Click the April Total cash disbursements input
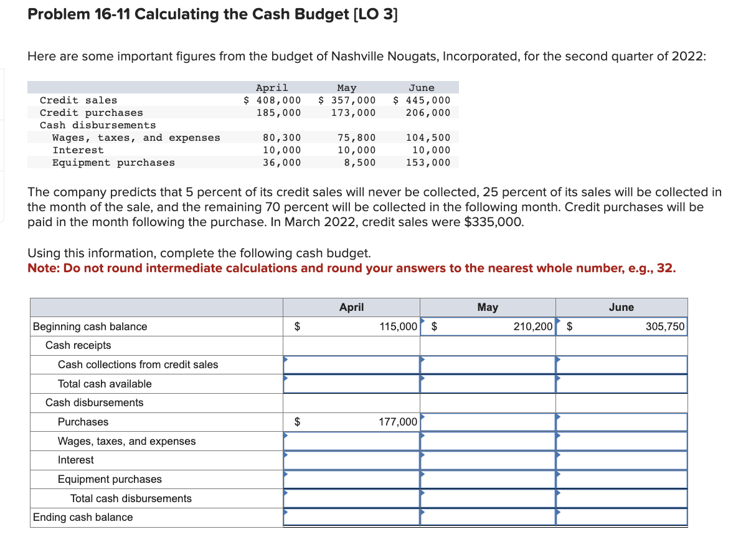 [x=352, y=498]
